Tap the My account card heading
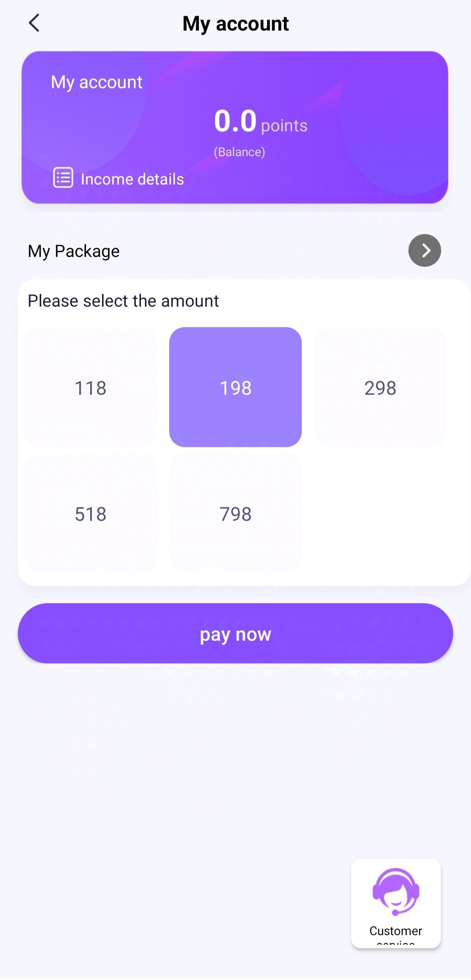 click(96, 82)
